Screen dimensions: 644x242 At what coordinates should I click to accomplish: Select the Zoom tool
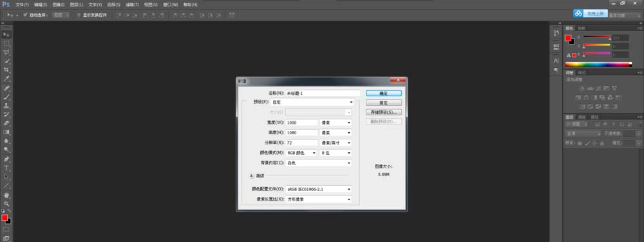(x=6, y=204)
